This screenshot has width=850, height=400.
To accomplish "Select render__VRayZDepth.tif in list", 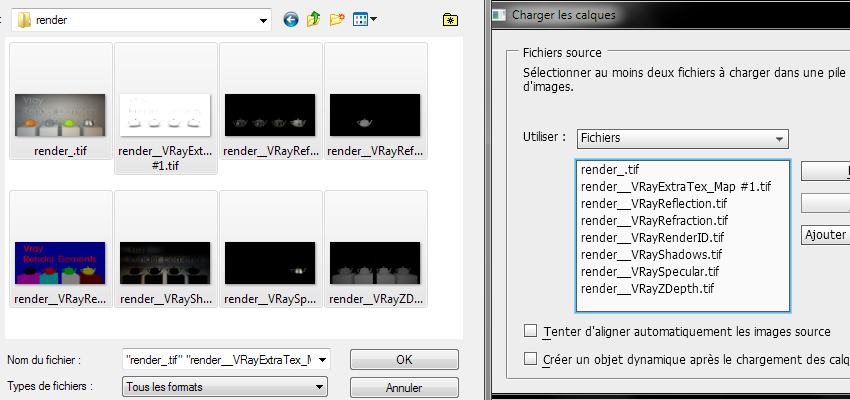I will (647, 288).
